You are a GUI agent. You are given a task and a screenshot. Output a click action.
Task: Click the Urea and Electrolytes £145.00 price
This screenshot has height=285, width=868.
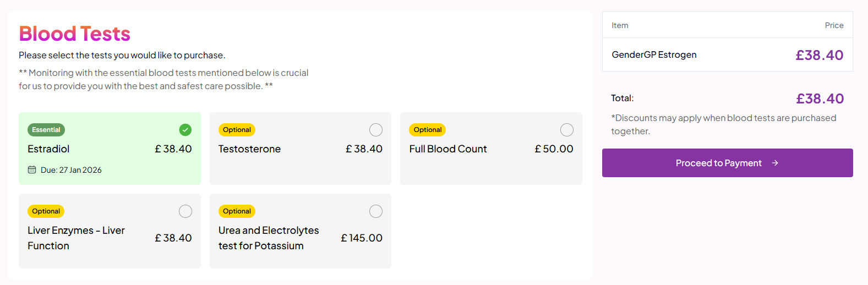pyautogui.click(x=362, y=238)
